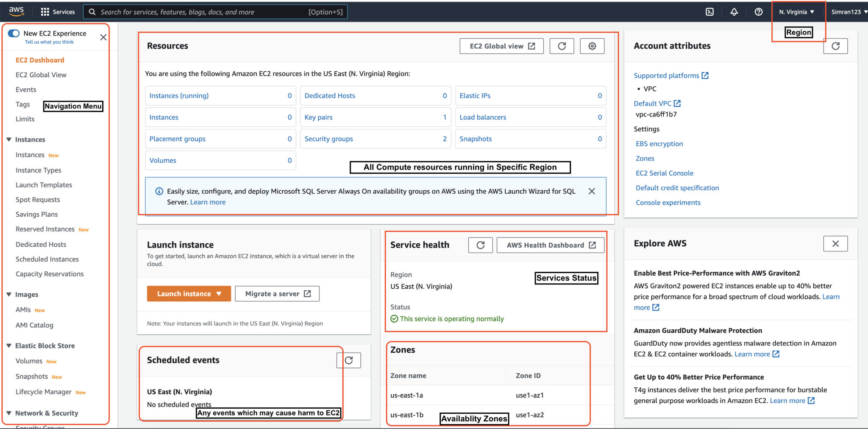
Task: Toggle the New EC2 Experience switch
Action: [14, 33]
